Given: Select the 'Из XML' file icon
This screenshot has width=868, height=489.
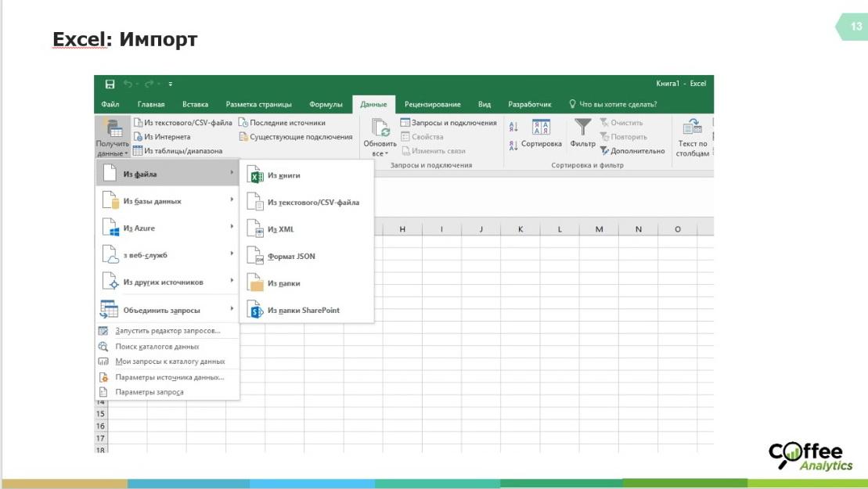Looking at the screenshot, I should click(255, 229).
